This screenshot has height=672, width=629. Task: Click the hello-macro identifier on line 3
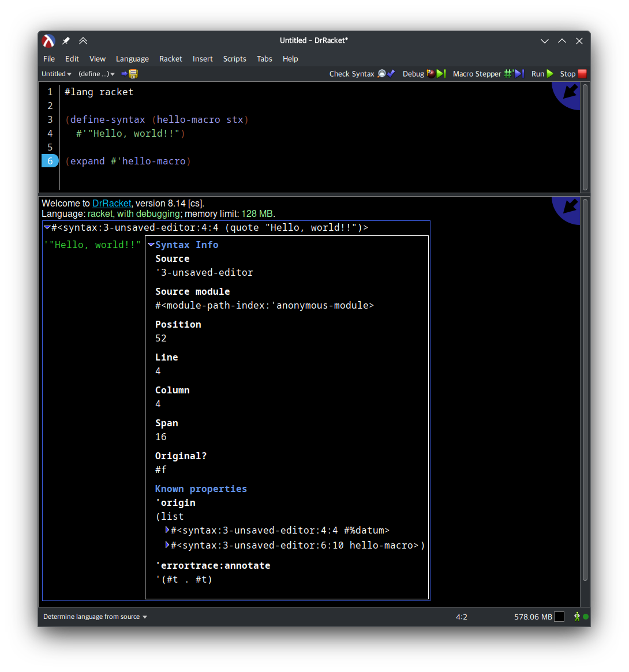(x=188, y=119)
